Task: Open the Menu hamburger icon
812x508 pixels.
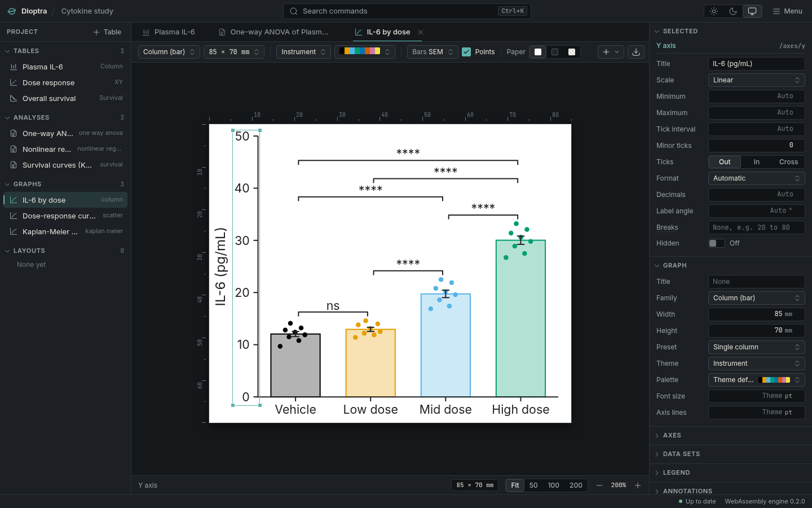Action: [776, 11]
